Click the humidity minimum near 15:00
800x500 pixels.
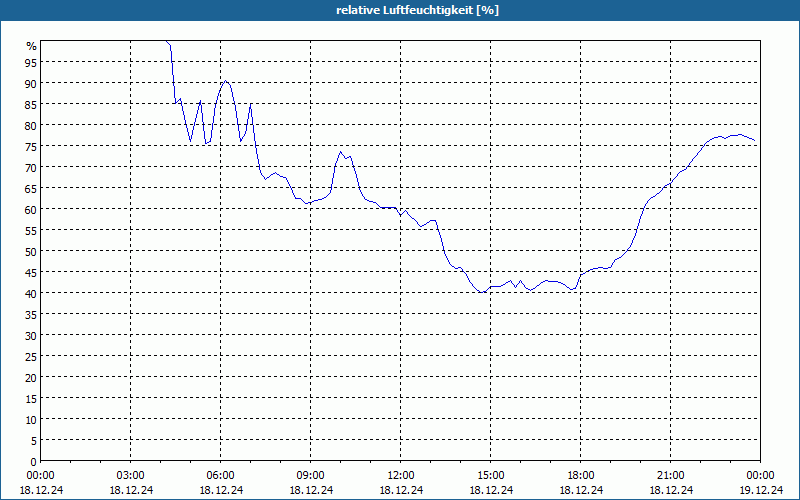tap(481, 292)
